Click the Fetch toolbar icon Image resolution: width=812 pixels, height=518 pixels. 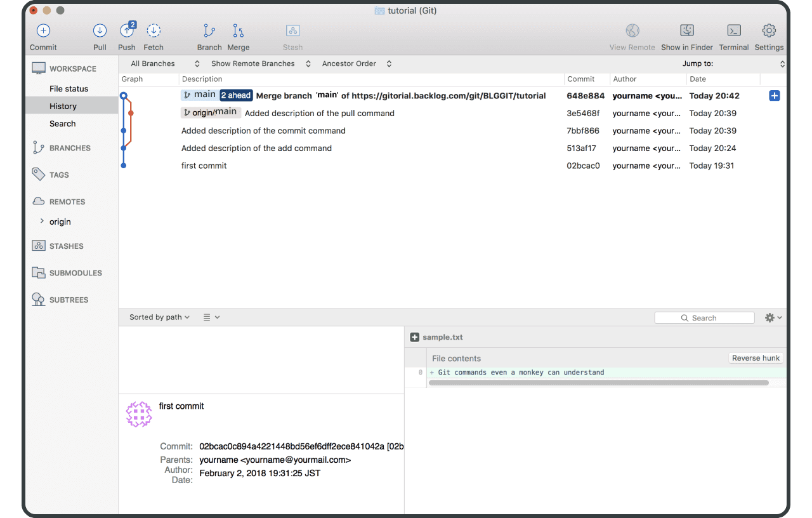[154, 30]
